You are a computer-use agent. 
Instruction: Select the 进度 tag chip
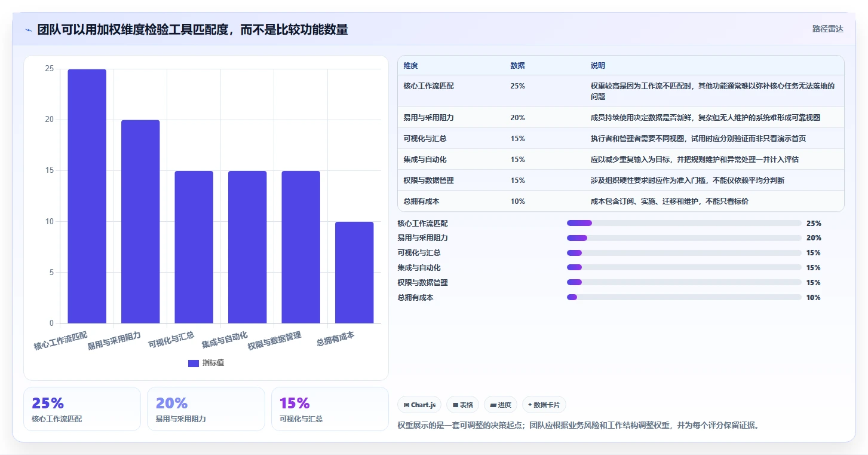(x=501, y=405)
